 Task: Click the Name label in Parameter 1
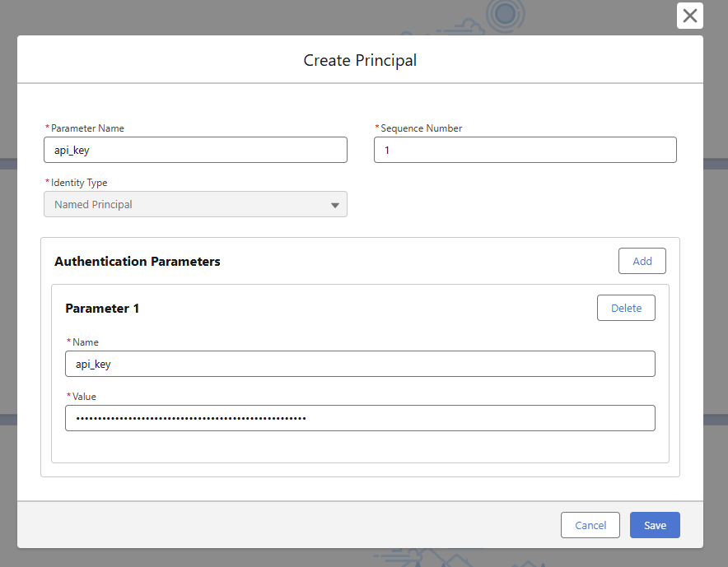click(85, 342)
